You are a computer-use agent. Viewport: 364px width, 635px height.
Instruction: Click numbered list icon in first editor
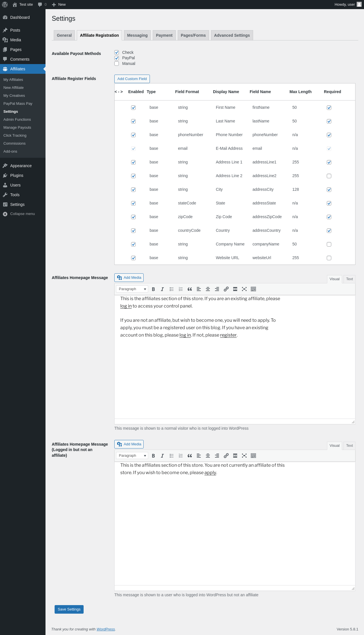click(181, 289)
